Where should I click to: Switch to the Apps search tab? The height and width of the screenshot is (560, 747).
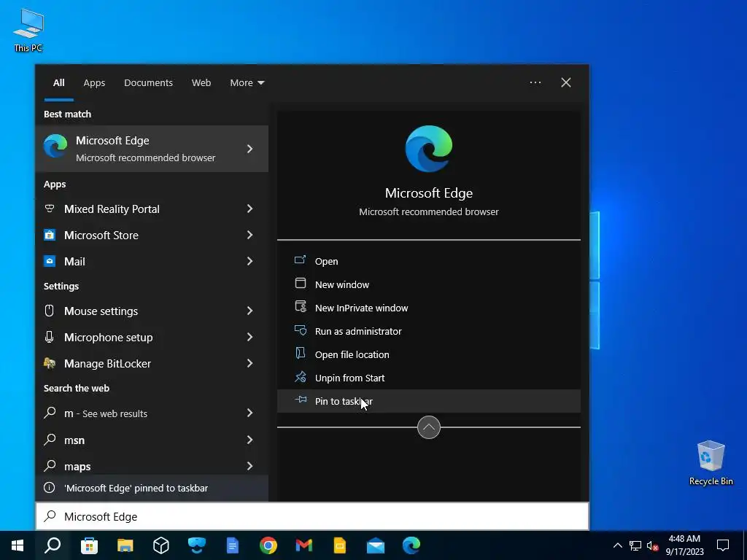[x=94, y=83]
